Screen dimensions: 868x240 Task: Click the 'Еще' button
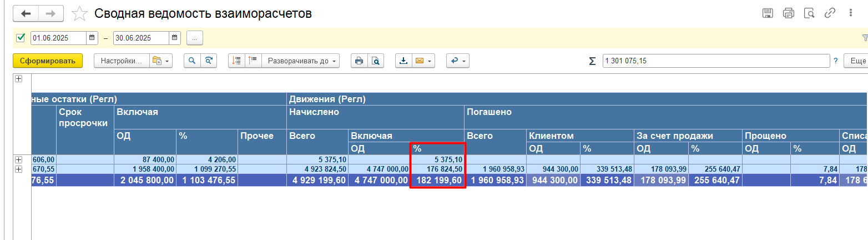(x=855, y=61)
